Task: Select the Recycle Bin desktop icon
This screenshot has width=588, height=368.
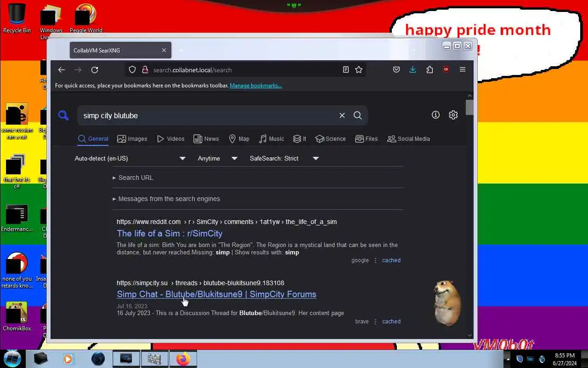Action: point(17,18)
